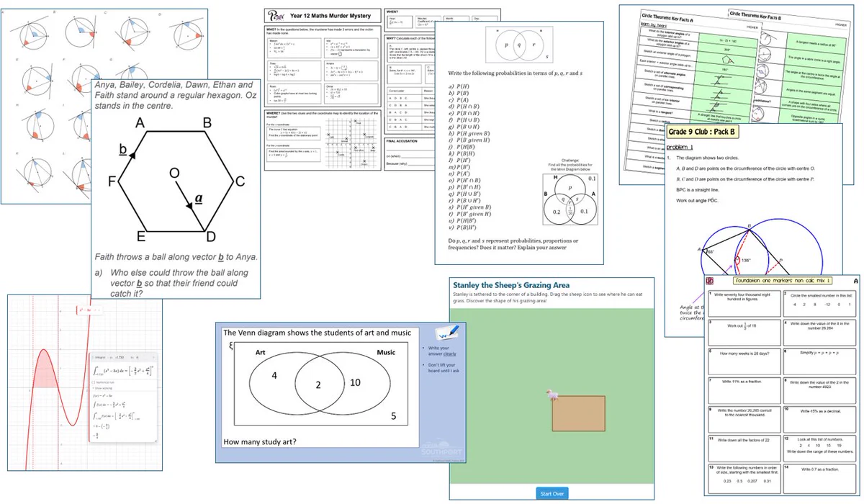The height and width of the screenshot is (504, 864).
Task: Tick the Numerical checkbox in the integral panel
Action: pyautogui.click(x=92, y=382)
